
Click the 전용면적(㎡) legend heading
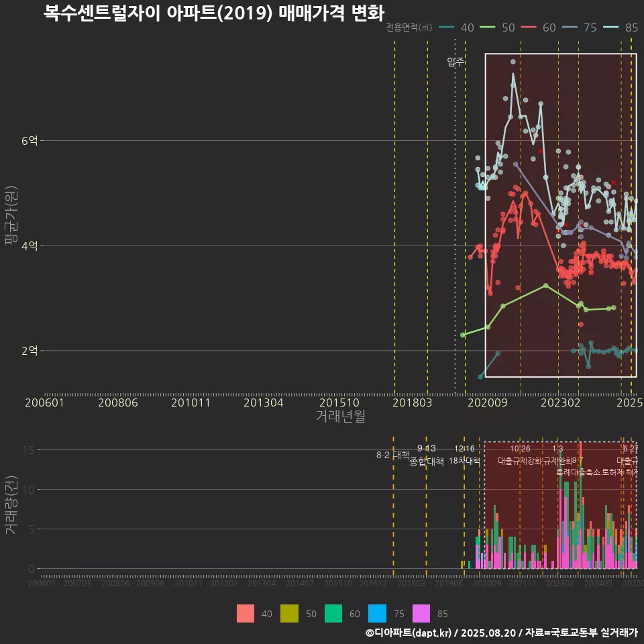click(409, 27)
